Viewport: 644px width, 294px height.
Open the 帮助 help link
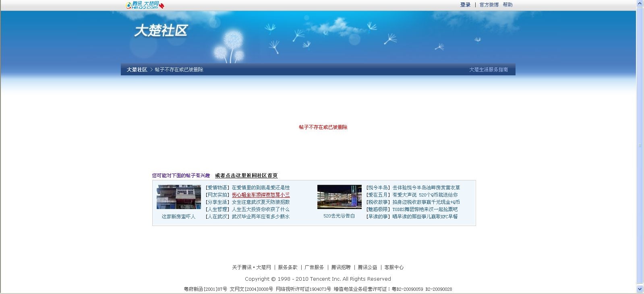[507, 5]
